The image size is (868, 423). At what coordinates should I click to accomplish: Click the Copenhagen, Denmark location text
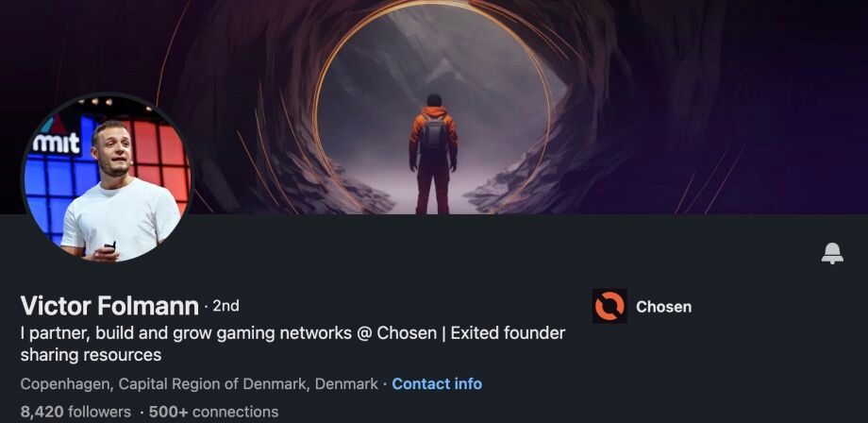(x=199, y=383)
